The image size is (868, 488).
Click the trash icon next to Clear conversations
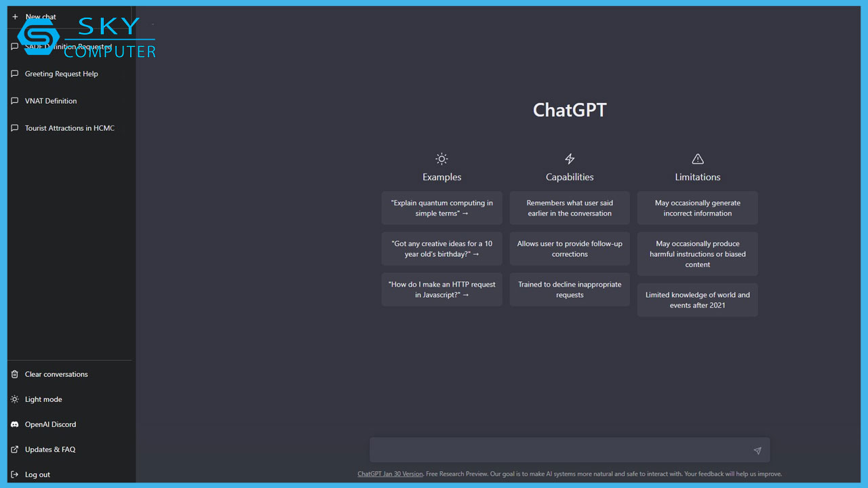pyautogui.click(x=14, y=374)
